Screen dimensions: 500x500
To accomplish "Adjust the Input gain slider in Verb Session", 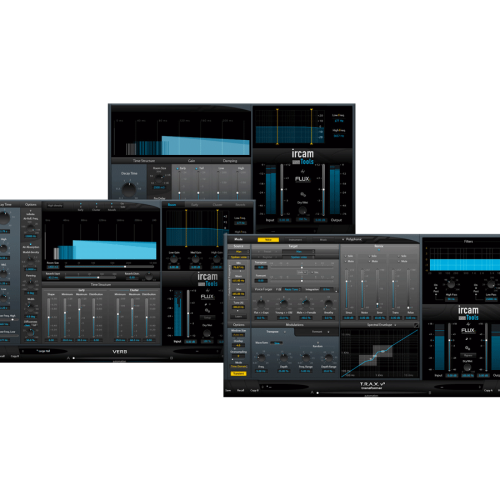I will click(x=282, y=190).
